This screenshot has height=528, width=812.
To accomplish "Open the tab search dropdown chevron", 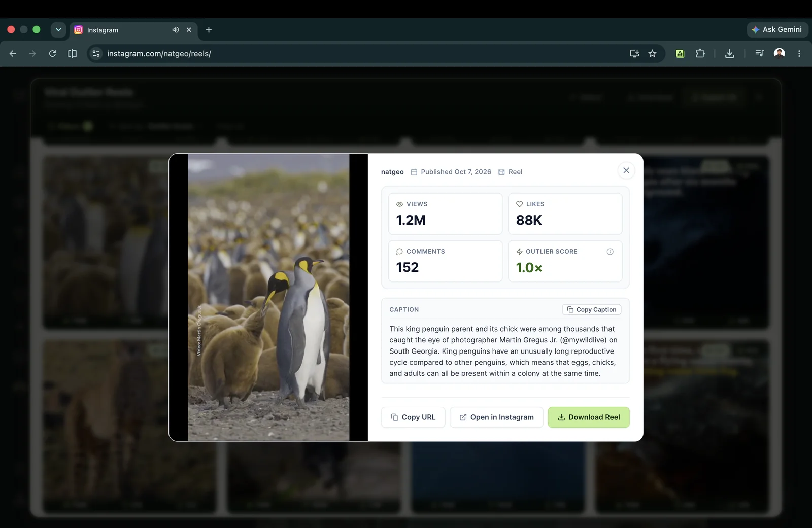I will (58, 29).
